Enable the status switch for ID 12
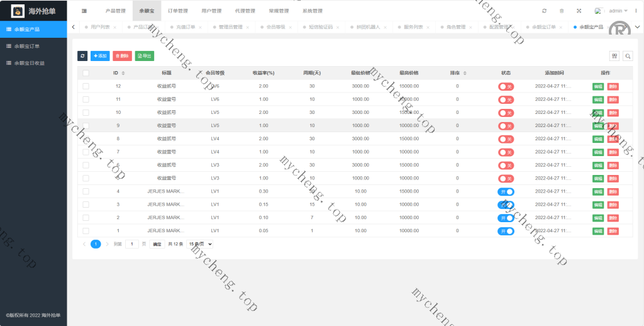The width and height of the screenshot is (644, 326). tap(506, 86)
